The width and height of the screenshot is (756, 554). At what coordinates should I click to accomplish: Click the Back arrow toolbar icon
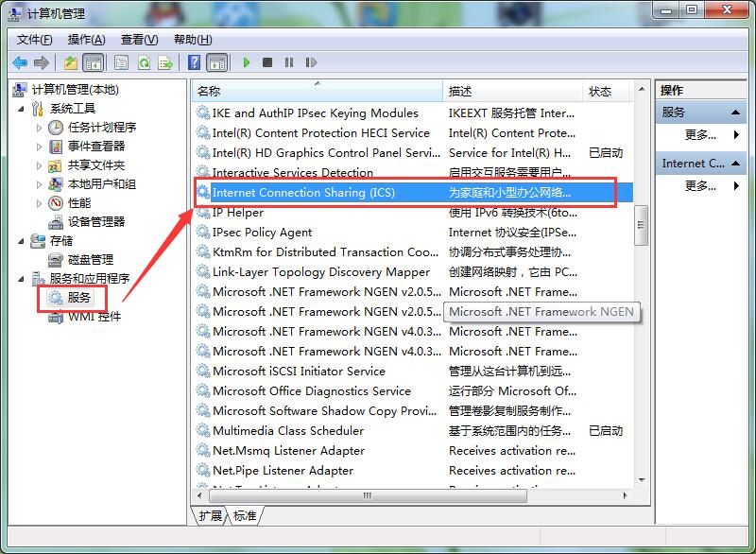tap(20, 62)
